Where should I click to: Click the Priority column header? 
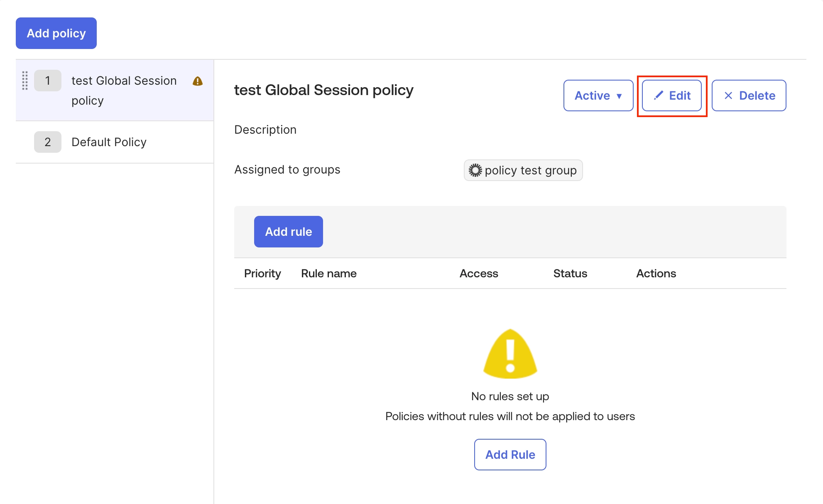[262, 273]
